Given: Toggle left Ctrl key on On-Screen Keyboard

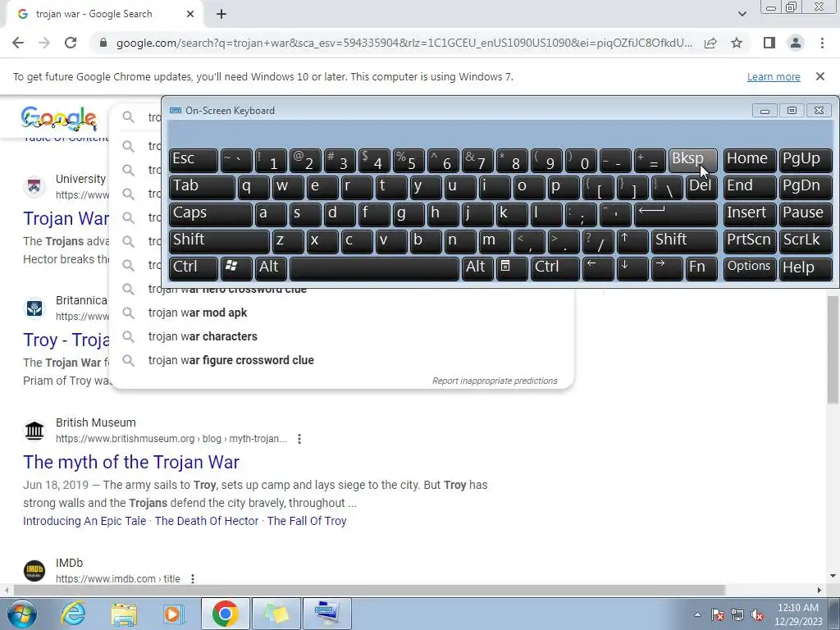Looking at the screenshot, I should (x=194, y=268).
